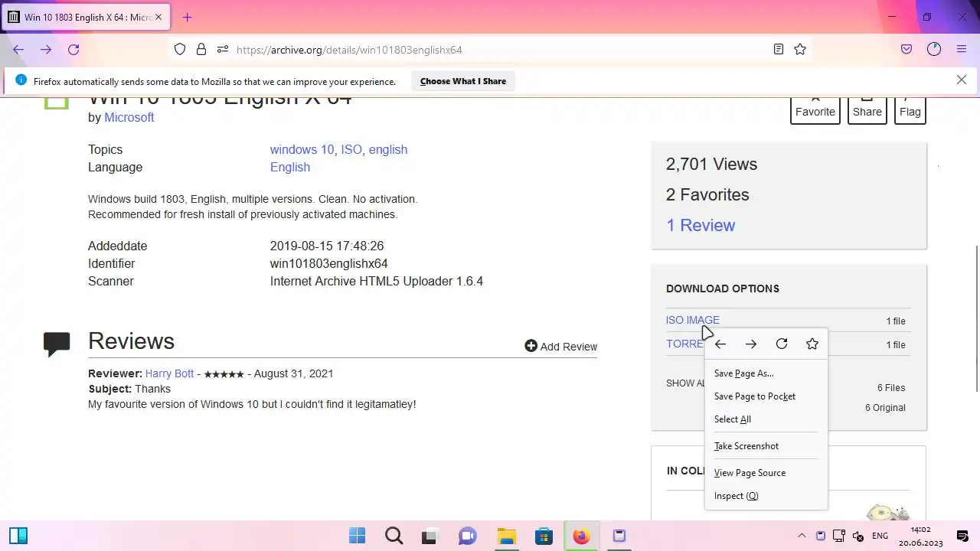
Task: Click 6 Original files text
Action: (885, 407)
